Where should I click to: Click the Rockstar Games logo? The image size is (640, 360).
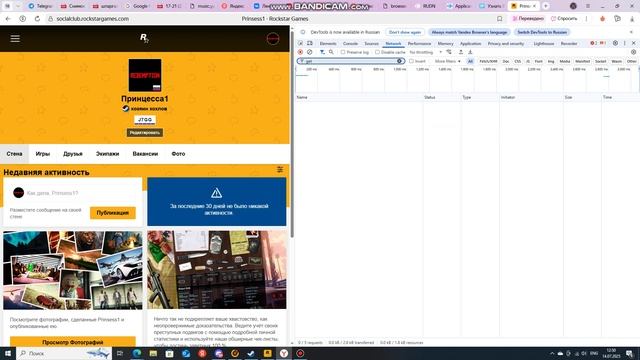(144, 38)
